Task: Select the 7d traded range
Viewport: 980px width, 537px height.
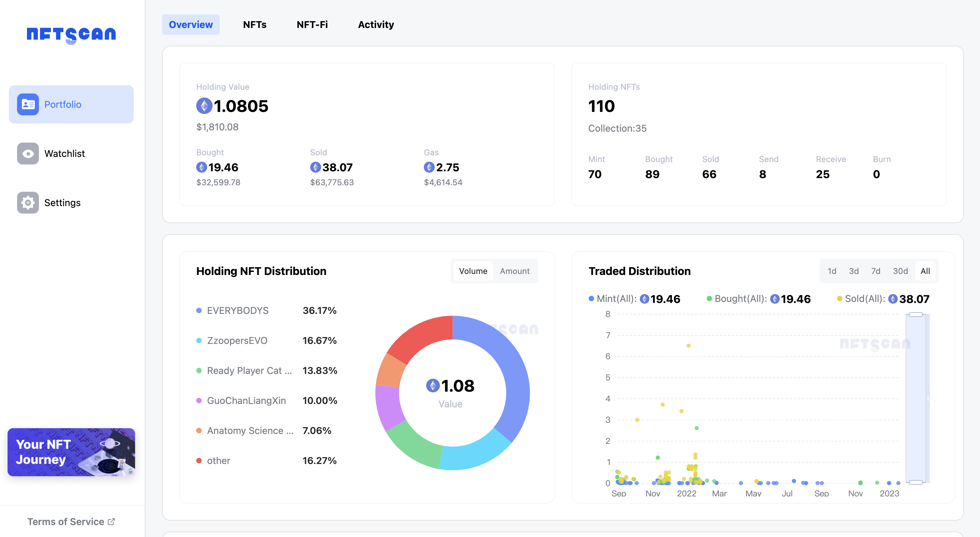Action: pos(876,271)
